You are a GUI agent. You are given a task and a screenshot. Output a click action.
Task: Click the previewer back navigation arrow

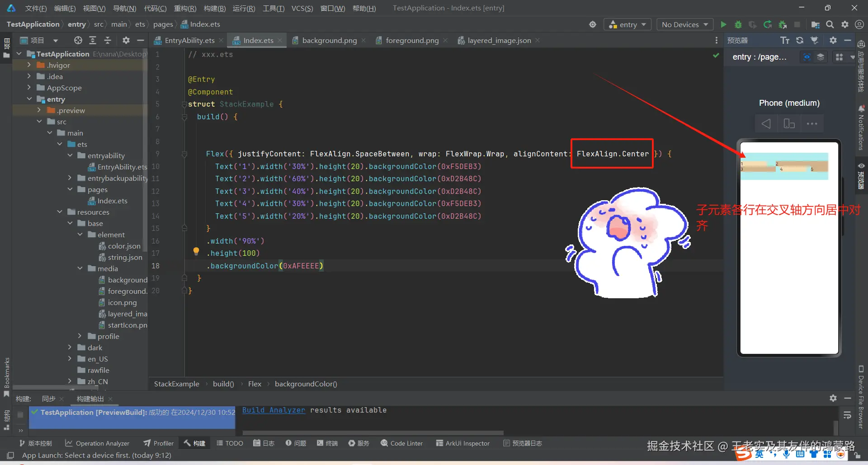(766, 123)
